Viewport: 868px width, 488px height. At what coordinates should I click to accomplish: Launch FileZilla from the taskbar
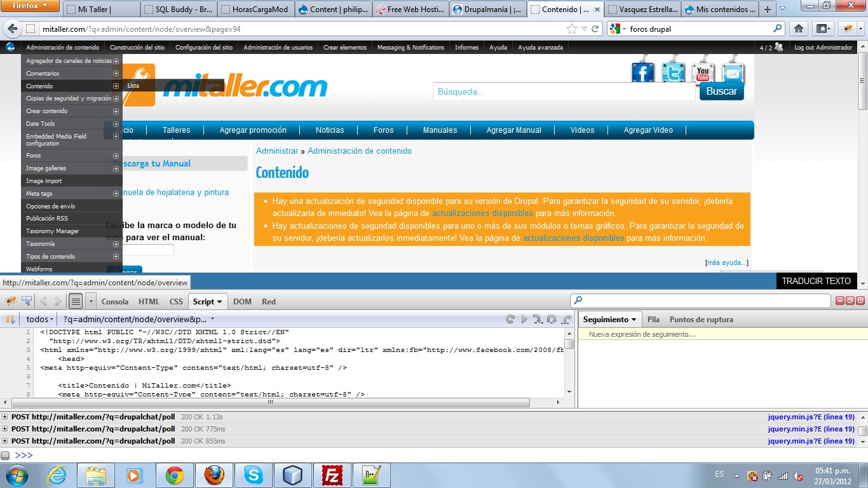[x=332, y=475]
